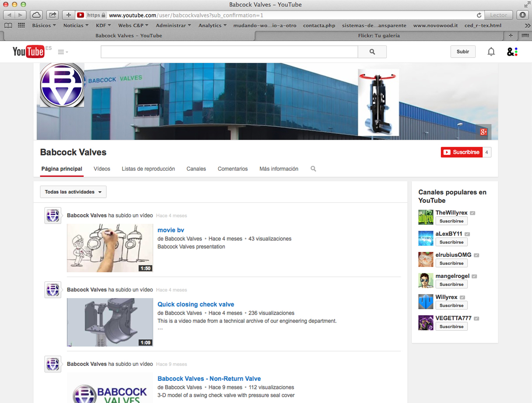Reload the page with refresh icon
532x403 pixels.
(479, 15)
